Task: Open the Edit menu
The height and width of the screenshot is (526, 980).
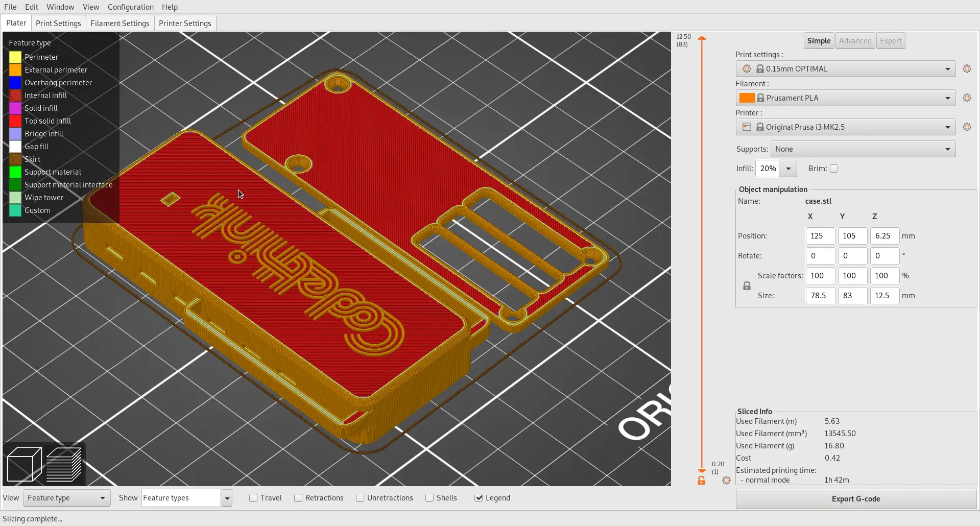Action: coord(32,7)
